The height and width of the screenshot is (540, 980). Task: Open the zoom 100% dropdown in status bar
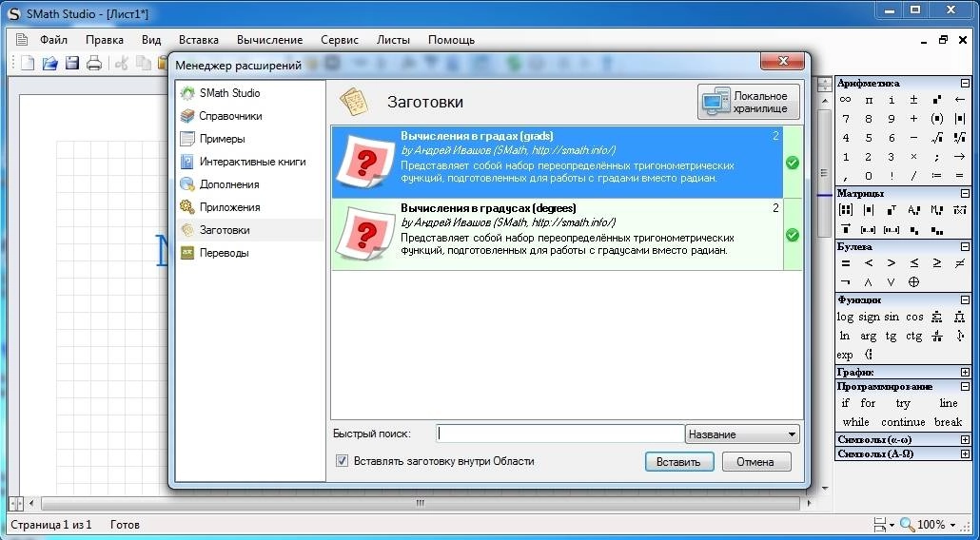[x=952, y=525]
